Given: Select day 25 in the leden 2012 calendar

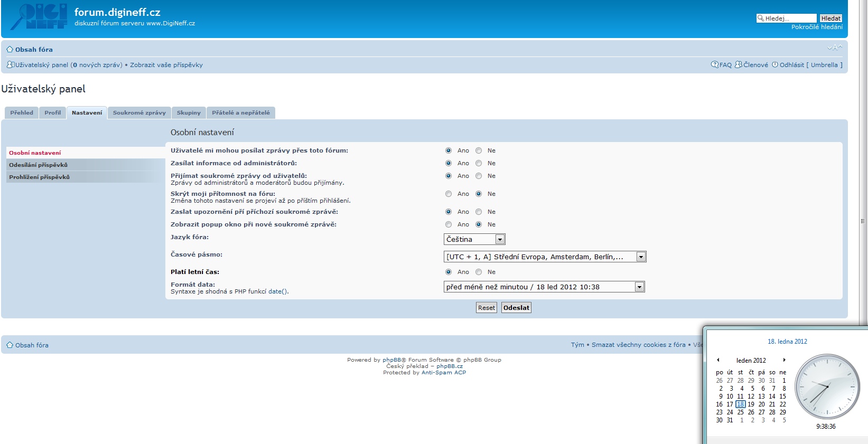Looking at the screenshot, I should tap(740, 412).
